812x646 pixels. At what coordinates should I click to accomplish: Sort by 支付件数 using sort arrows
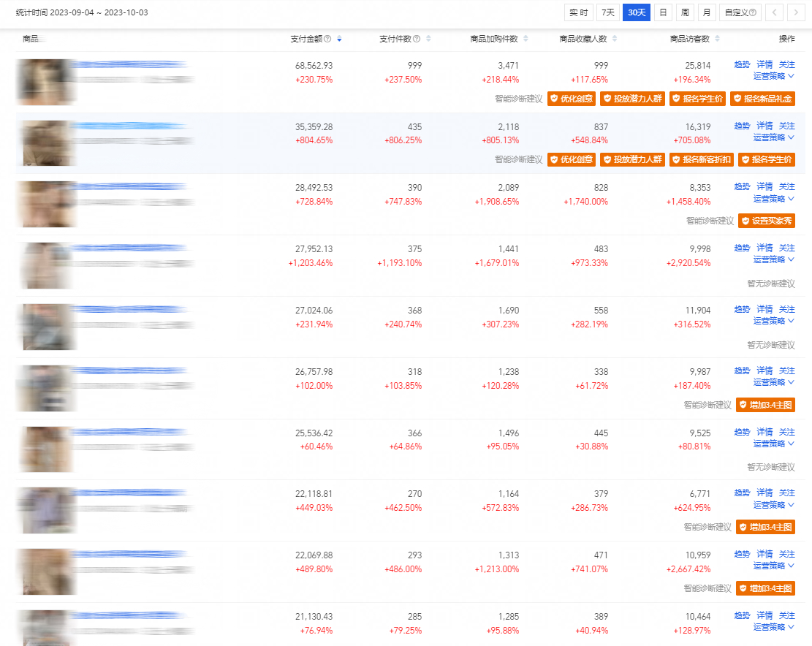click(428, 39)
